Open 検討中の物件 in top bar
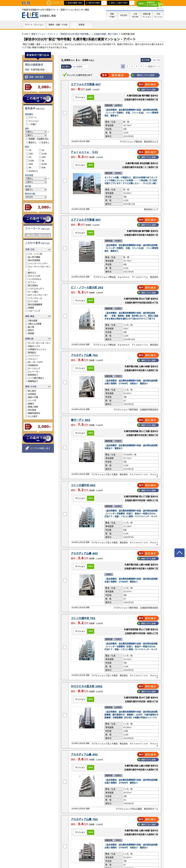Viewport: 186px width, 868px height. (93, 3)
